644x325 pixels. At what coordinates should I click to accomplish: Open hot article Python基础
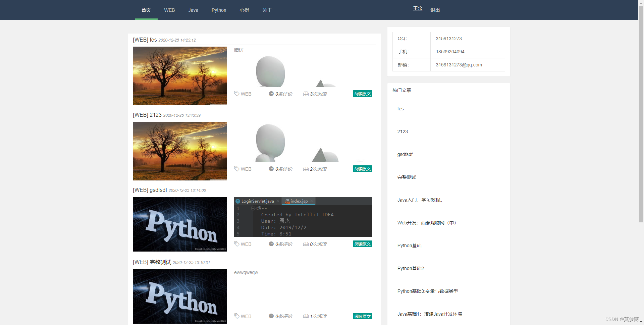click(x=409, y=246)
